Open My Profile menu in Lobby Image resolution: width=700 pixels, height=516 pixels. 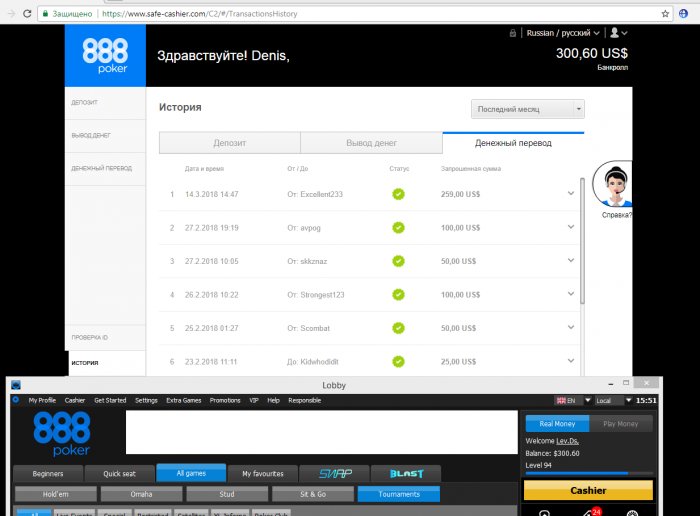tap(42, 400)
